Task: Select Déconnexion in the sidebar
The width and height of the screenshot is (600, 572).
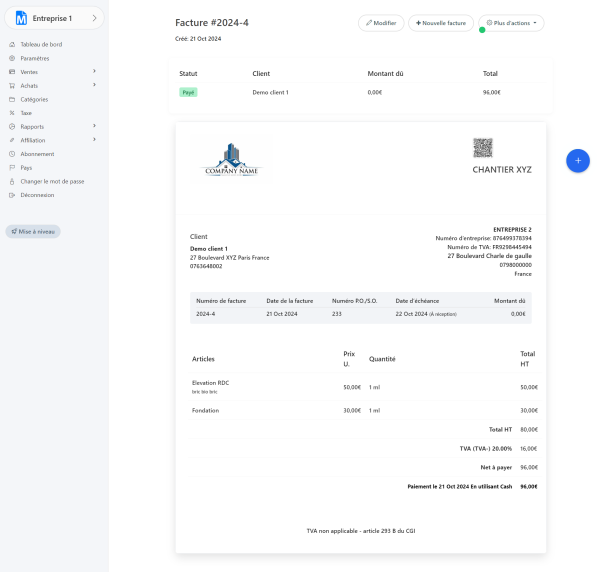Action: coord(37,195)
